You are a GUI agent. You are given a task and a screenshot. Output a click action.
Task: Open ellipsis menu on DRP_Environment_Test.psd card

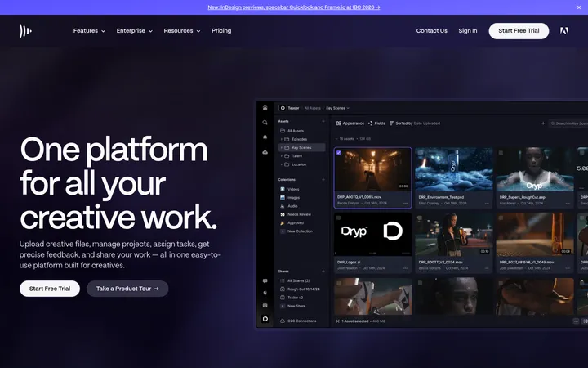(487, 203)
